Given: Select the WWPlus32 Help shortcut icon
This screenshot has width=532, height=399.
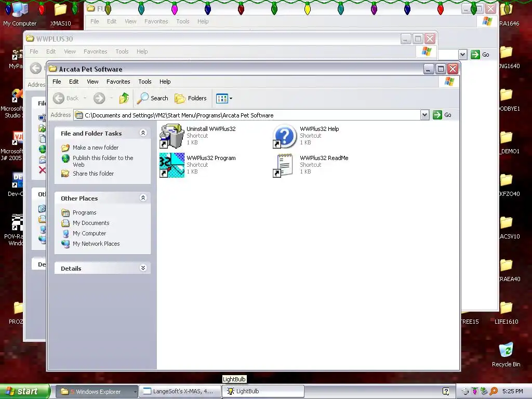Looking at the screenshot, I should pyautogui.click(x=285, y=136).
